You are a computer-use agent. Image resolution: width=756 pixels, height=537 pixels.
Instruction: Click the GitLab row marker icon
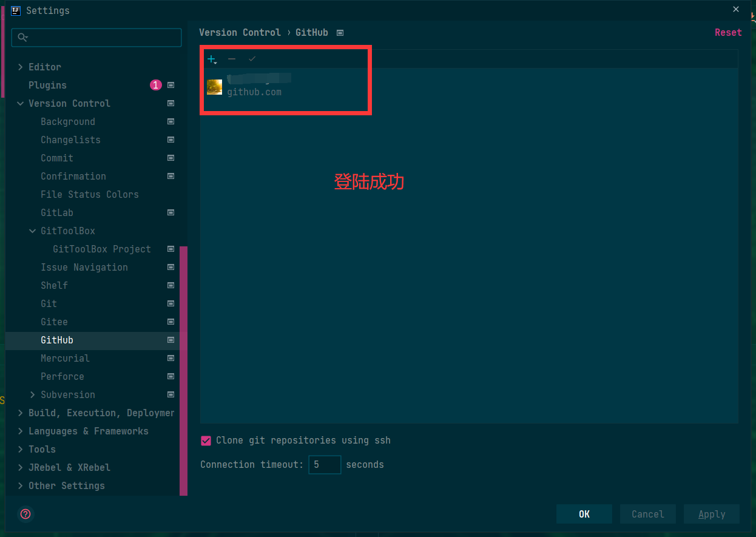click(170, 212)
